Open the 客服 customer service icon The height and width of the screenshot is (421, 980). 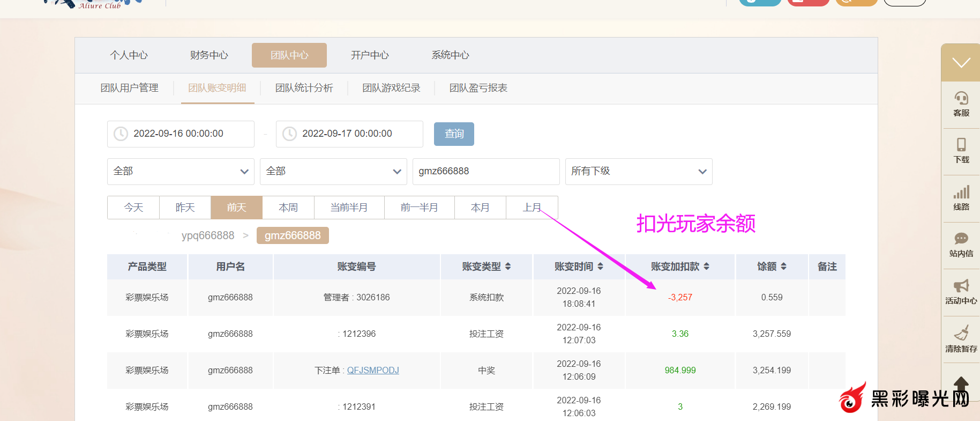coord(961,99)
